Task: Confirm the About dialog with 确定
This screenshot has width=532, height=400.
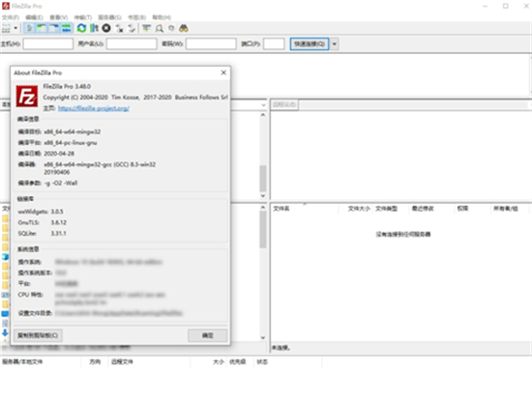Action: pos(208,335)
